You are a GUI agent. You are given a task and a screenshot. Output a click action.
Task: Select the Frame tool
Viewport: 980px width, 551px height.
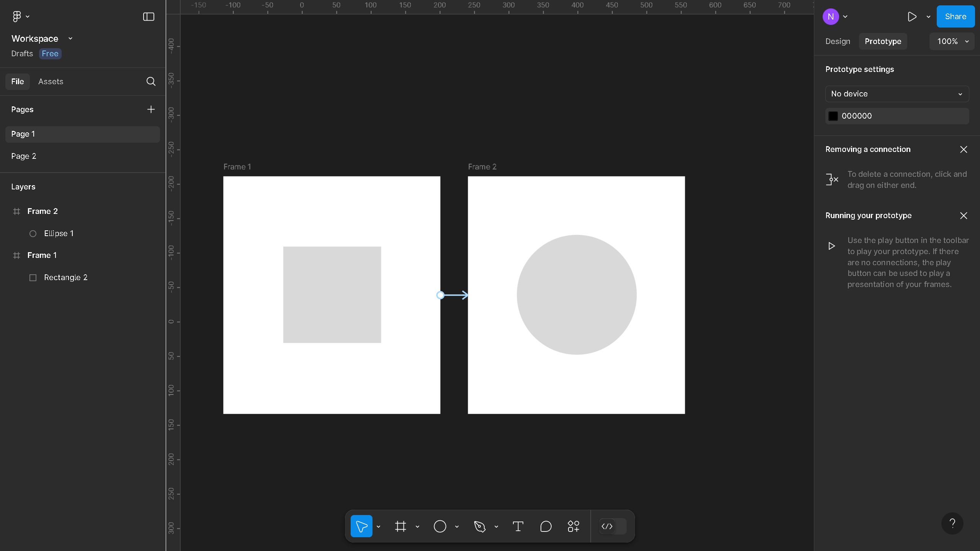click(x=400, y=526)
